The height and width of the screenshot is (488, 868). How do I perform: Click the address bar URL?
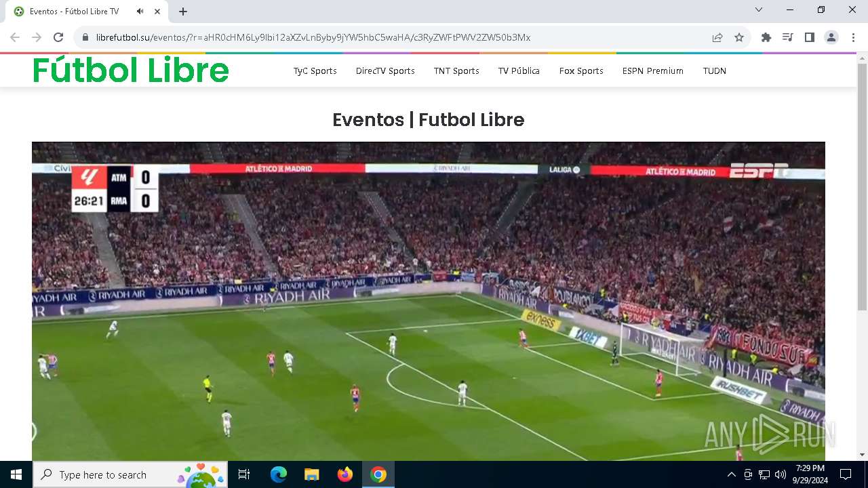(x=313, y=37)
